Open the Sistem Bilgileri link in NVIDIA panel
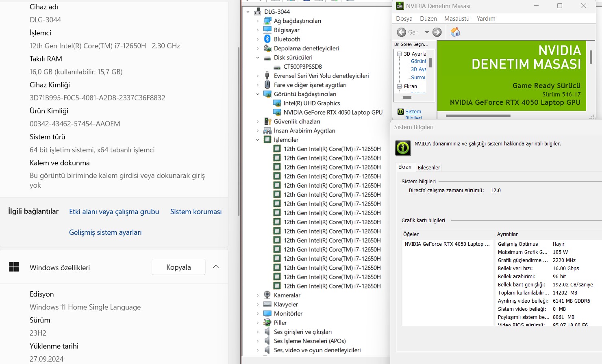This screenshot has height=364, width=602. [413, 115]
